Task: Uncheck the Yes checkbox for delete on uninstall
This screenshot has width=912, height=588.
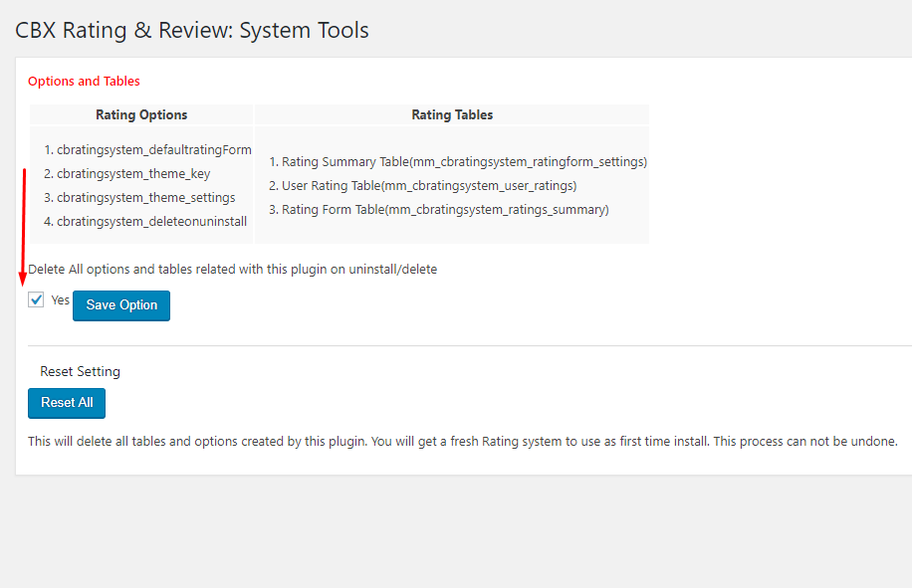Action: [36, 299]
